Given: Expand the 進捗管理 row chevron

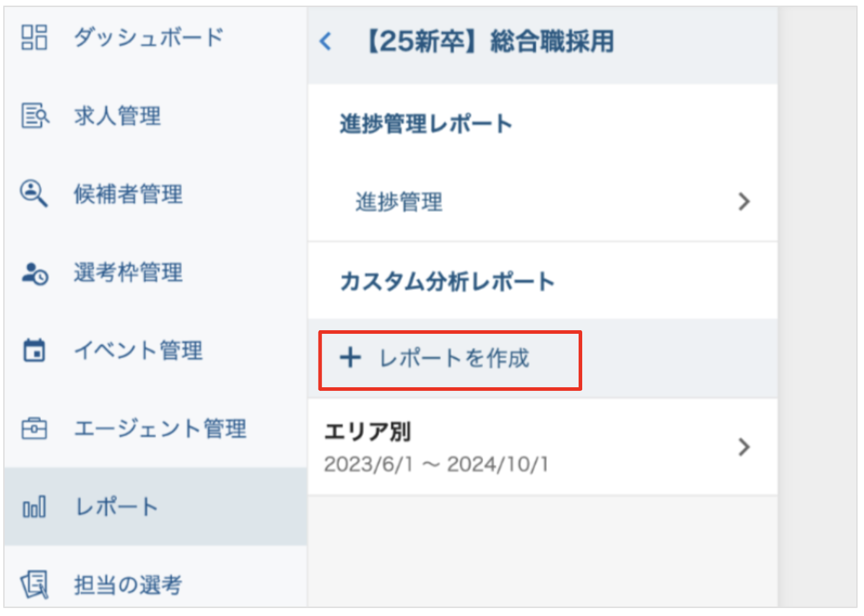Looking at the screenshot, I should point(744,202).
